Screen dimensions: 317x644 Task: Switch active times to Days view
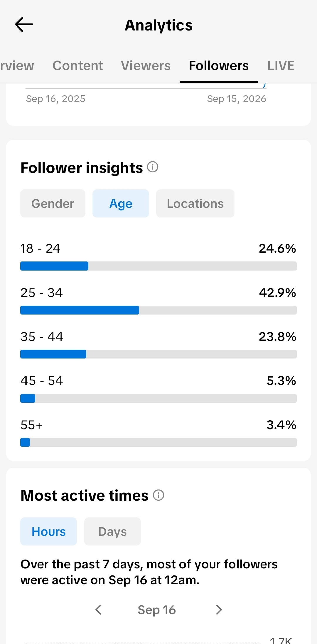112,531
